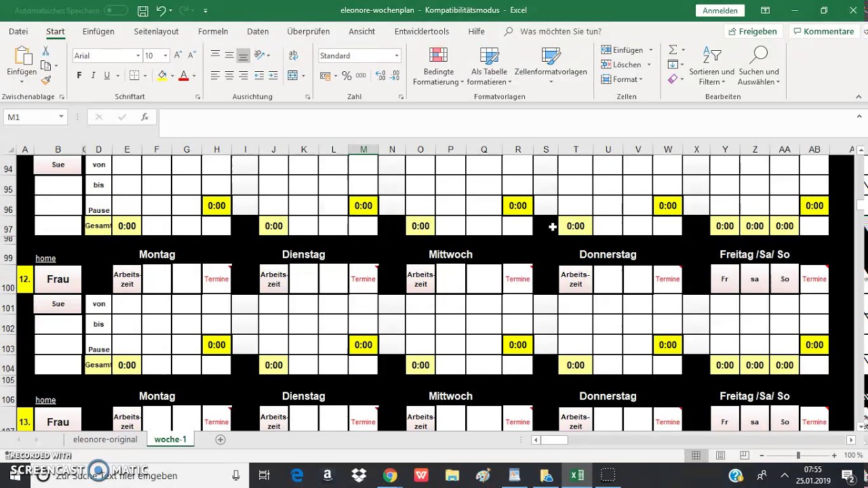This screenshot has height=488, width=868.
Task: Click the home link in row 99
Action: (x=45, y=258)
